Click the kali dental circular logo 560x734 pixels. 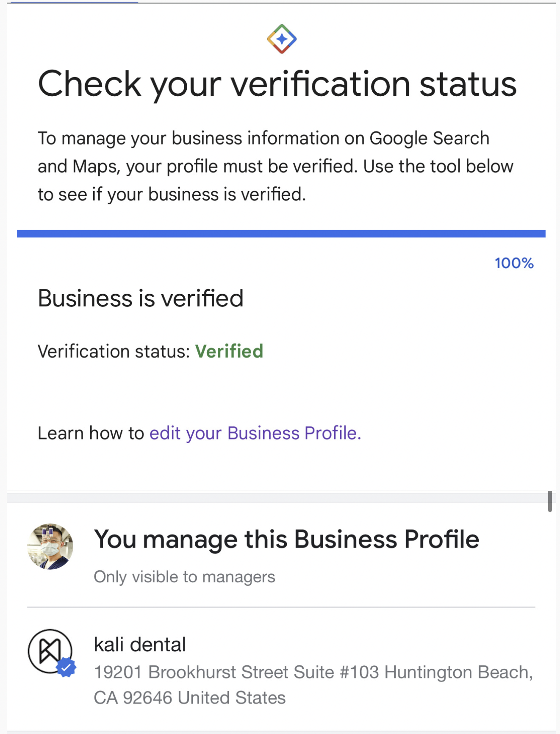(49, 650)
